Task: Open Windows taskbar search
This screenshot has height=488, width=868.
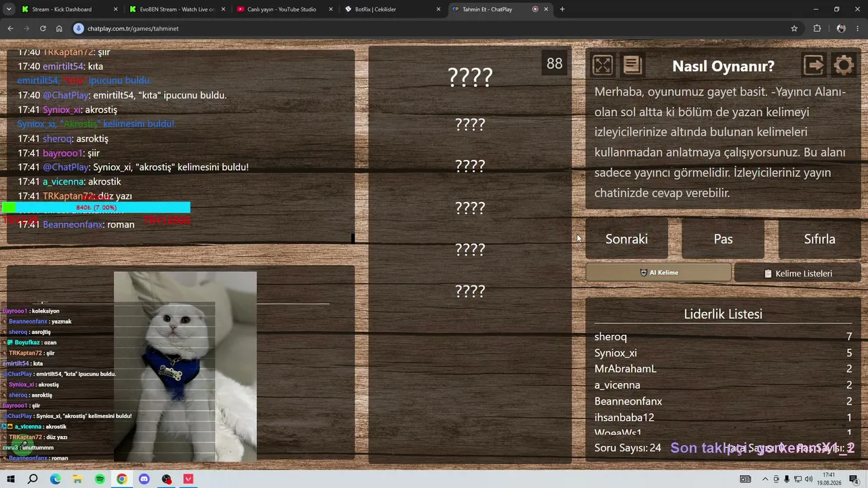Action: (33, 479)
